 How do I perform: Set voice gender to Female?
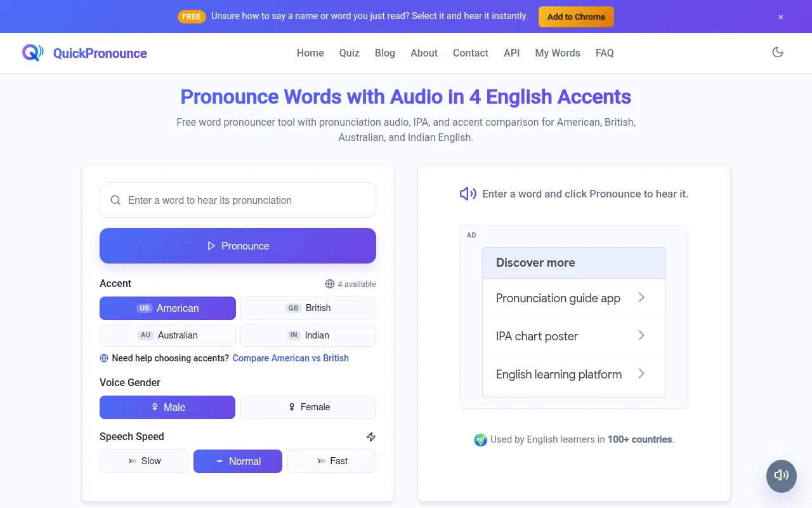[308, 408]
